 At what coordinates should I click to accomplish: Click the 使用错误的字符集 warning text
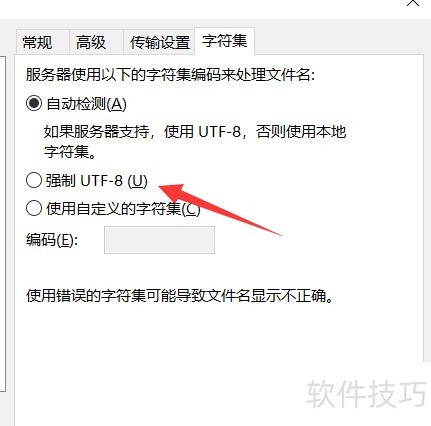point(180,295)
